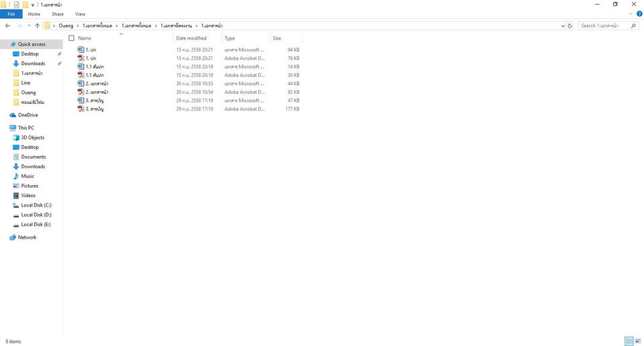Go back with the Back arrow
The image size is (644, 346).
[8, 25]
